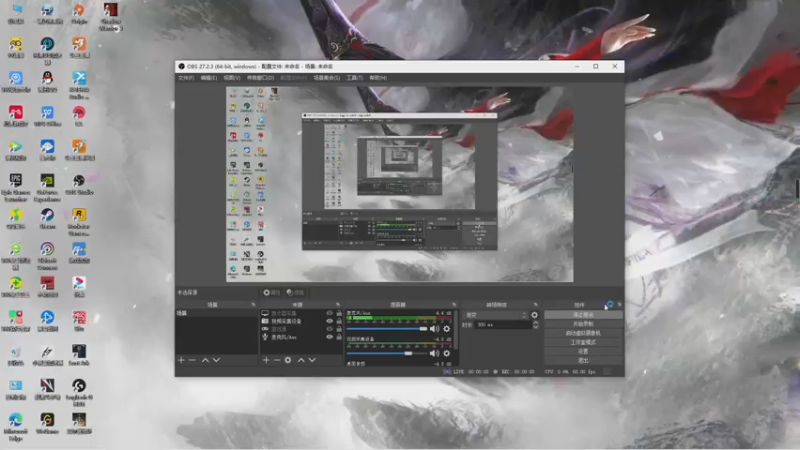Adjust the transition duration stepper arrows
The width and height of the screenshot is (800, 450).
click(535, 325)
